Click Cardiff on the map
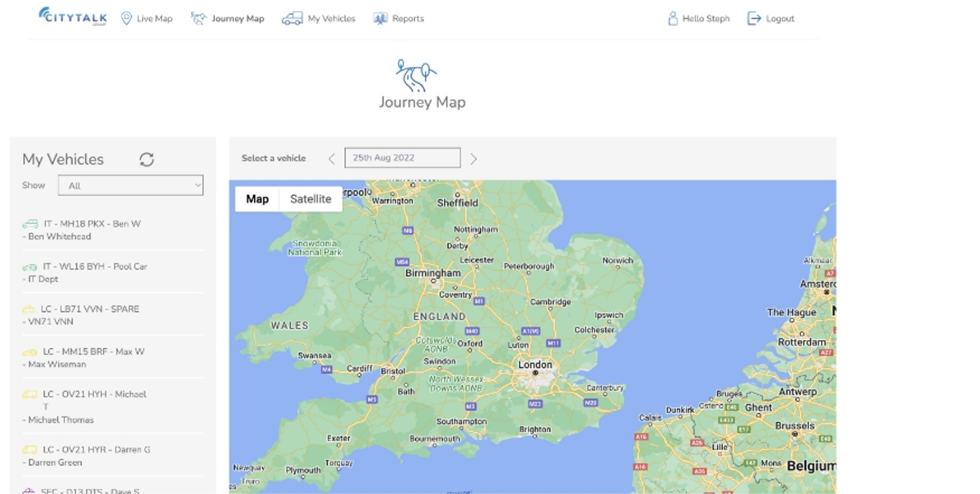The image size is (980, 494). pos(360,369)
